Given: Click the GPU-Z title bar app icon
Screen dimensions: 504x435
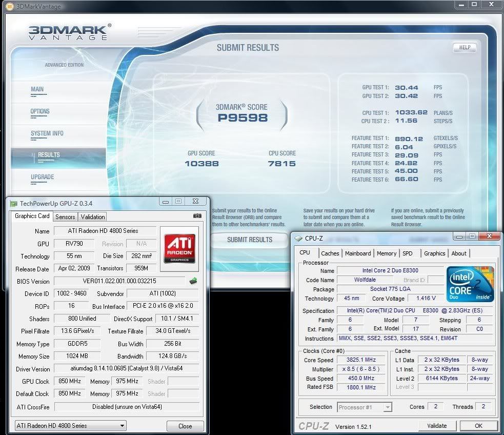Looking at the screenshot, I should (x=13, y=204).
